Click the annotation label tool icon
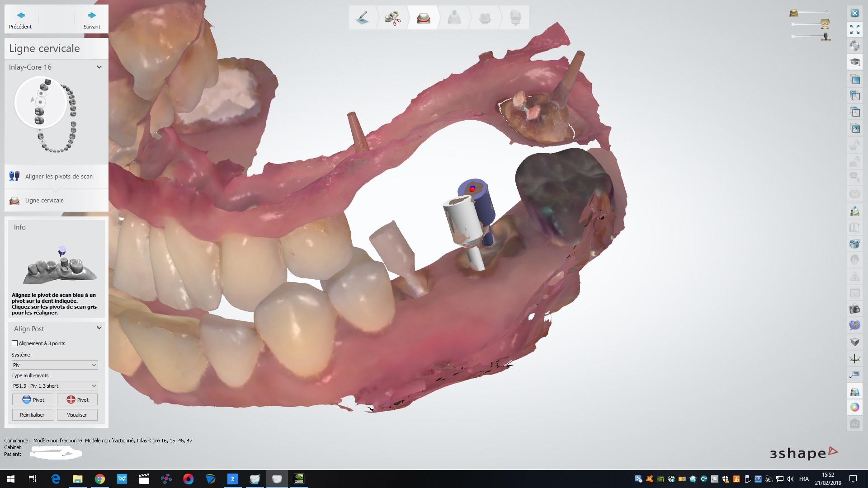 pos(854,375)
